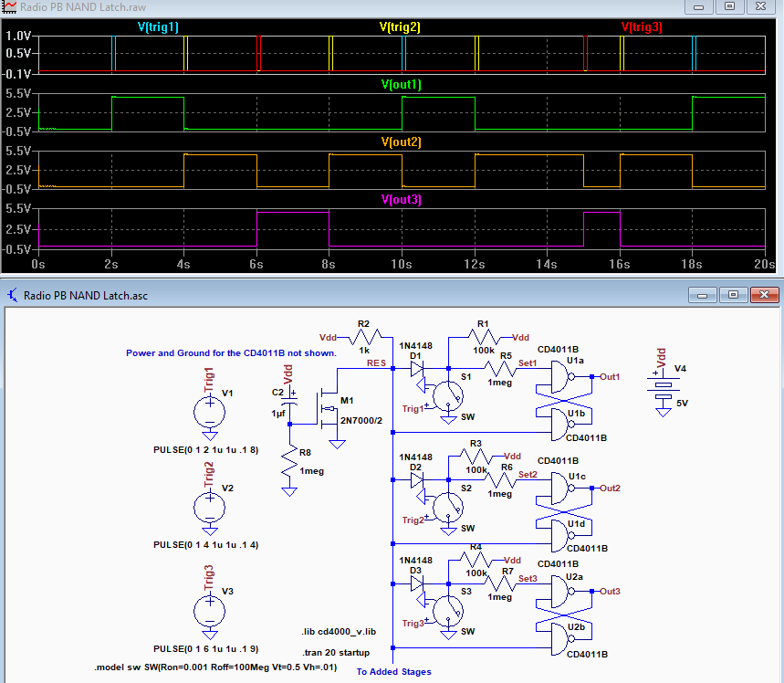The height and width of the screenshot is (683, 784).
Task: Click resistor R7 symbol
Action: click(x=500, y=583)
